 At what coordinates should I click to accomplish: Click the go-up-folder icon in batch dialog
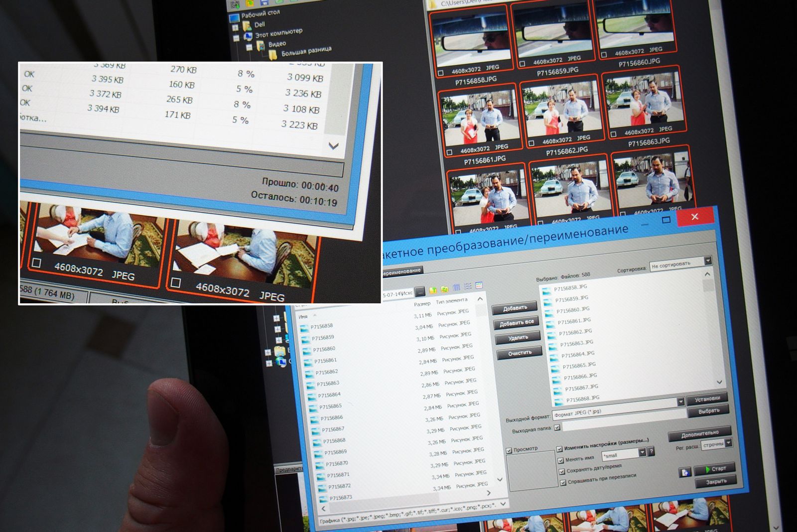(x=433, y=289)
